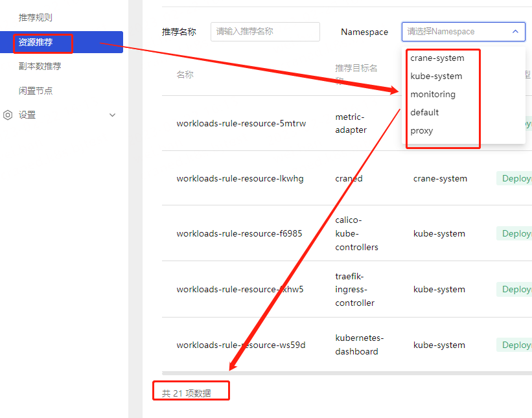Focus the 推荐名称 search input
Screen dimensions: 532x418
pos(265,32)
